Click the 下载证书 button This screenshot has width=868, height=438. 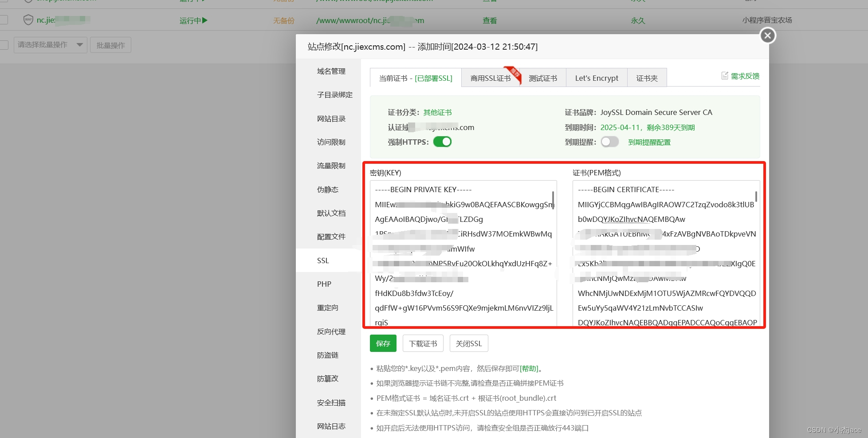[x=423, y=343]
